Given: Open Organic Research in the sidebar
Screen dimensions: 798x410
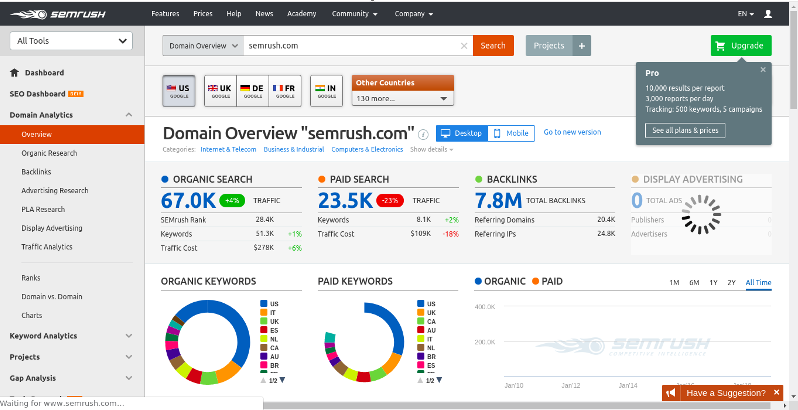Looking at the screenshot, I should pos(49,153).
